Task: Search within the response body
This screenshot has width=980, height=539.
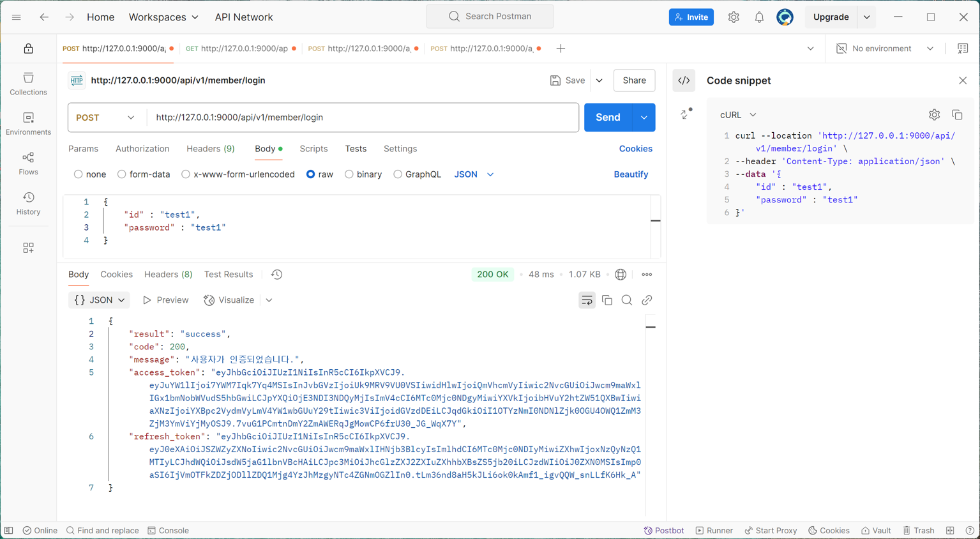Action: pyautogui.click(x=627, y=300)
